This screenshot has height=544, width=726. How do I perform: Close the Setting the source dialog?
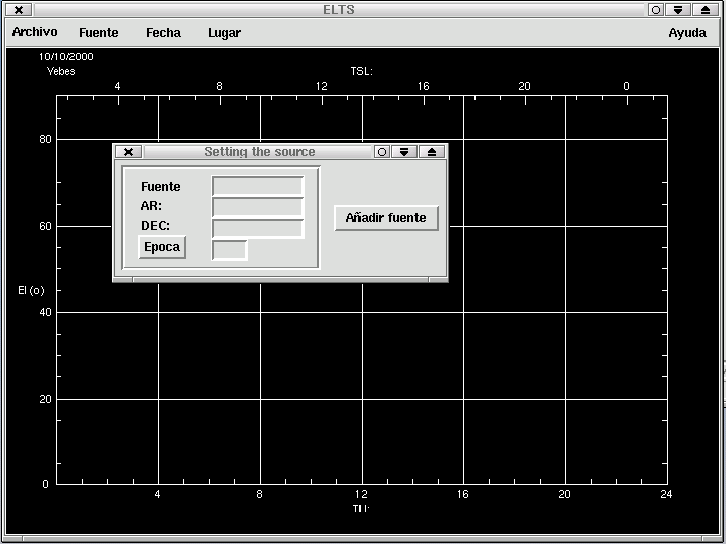[128, 152]
